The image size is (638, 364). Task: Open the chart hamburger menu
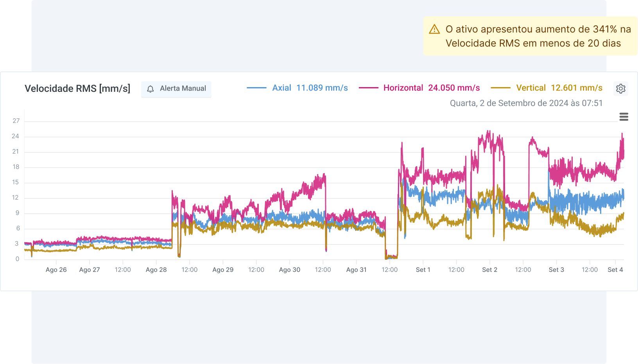point(624,117)
